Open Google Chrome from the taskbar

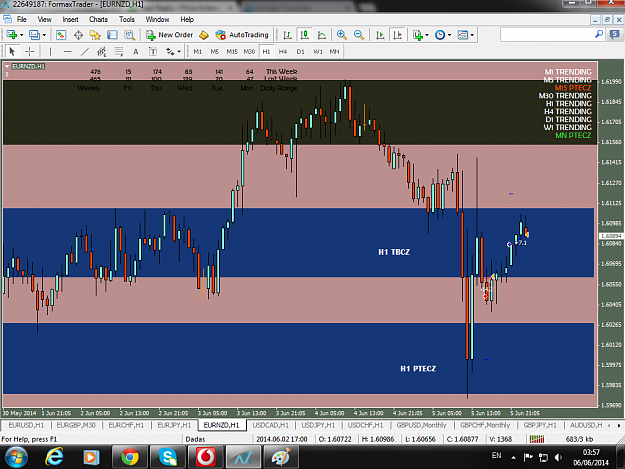[130, 457]
